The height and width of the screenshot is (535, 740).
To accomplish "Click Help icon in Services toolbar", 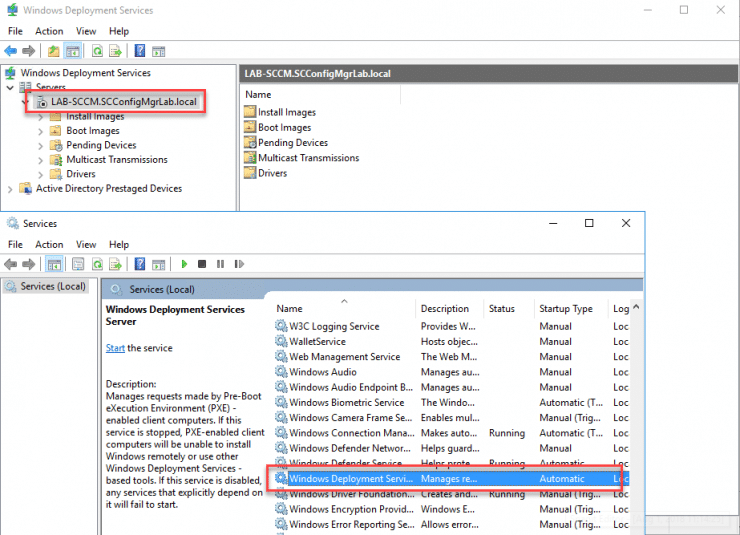I will coord(139,264).
